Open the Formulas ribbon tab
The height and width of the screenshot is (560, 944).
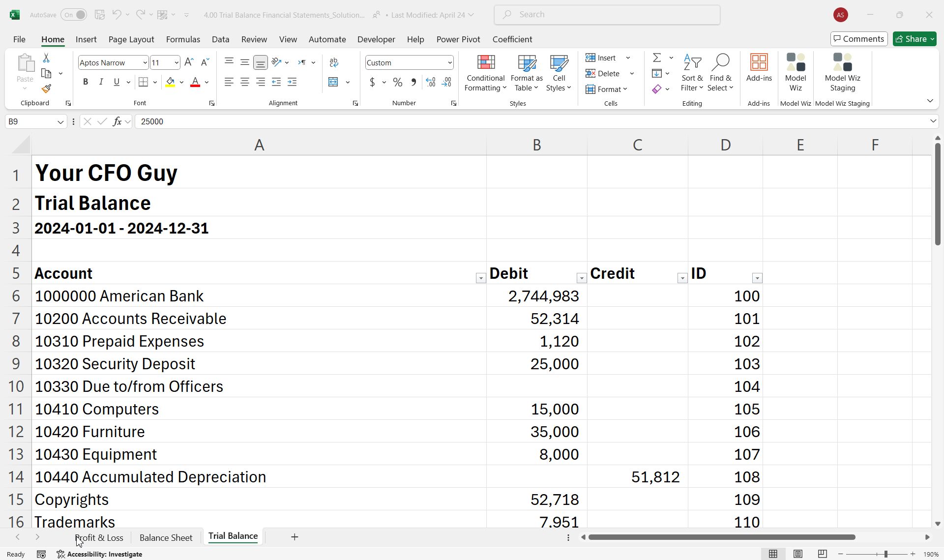pos(183,39)
